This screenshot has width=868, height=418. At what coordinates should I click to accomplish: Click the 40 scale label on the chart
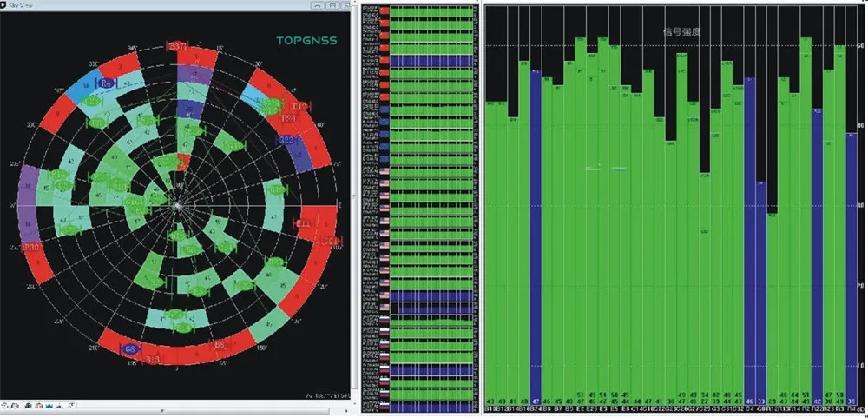(861, 125)
